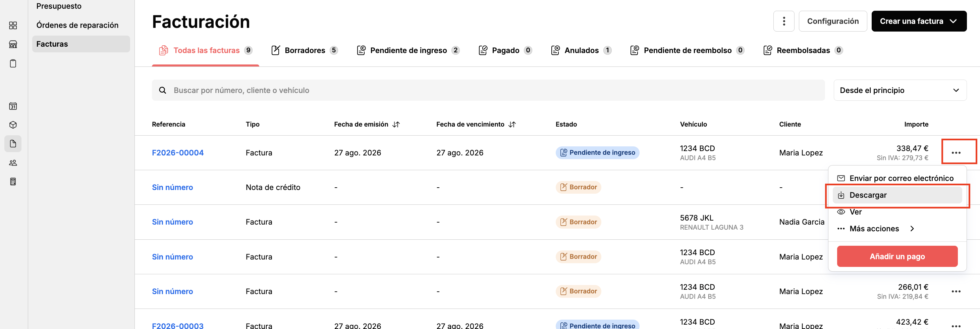Switch to Pendiente de ingreso tab

pos(408,50)
